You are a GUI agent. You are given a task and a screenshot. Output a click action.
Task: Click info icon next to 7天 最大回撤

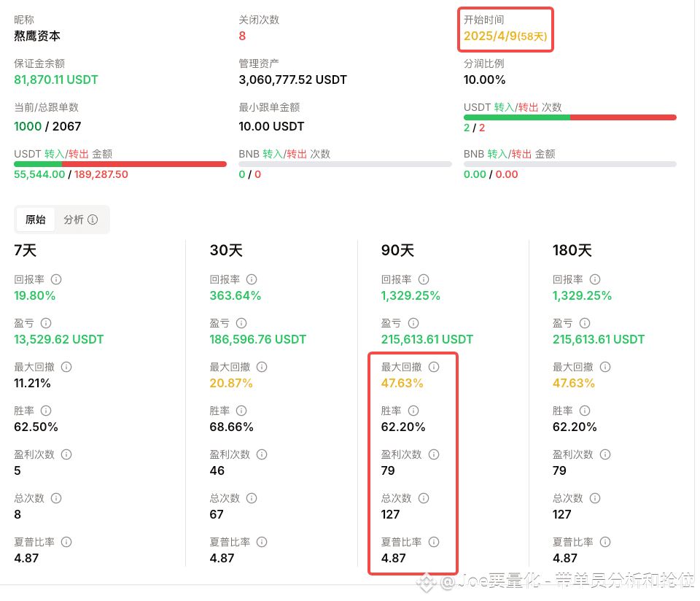coord(66,367)
